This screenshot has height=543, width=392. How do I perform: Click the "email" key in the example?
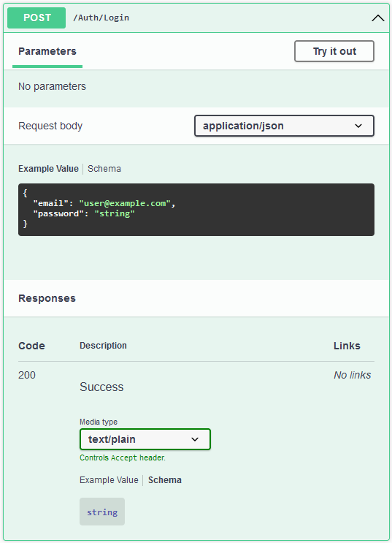[x=50, y=203]
